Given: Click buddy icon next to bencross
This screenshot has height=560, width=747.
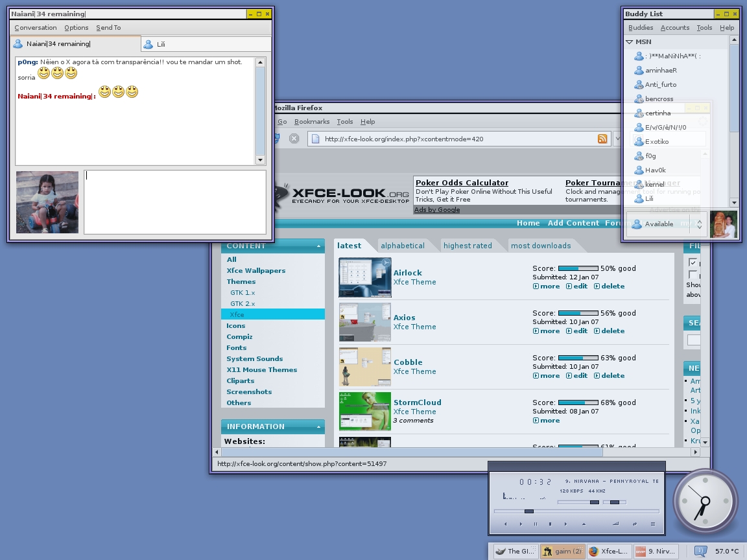Looking at the screenshot, I should [639, 99].
